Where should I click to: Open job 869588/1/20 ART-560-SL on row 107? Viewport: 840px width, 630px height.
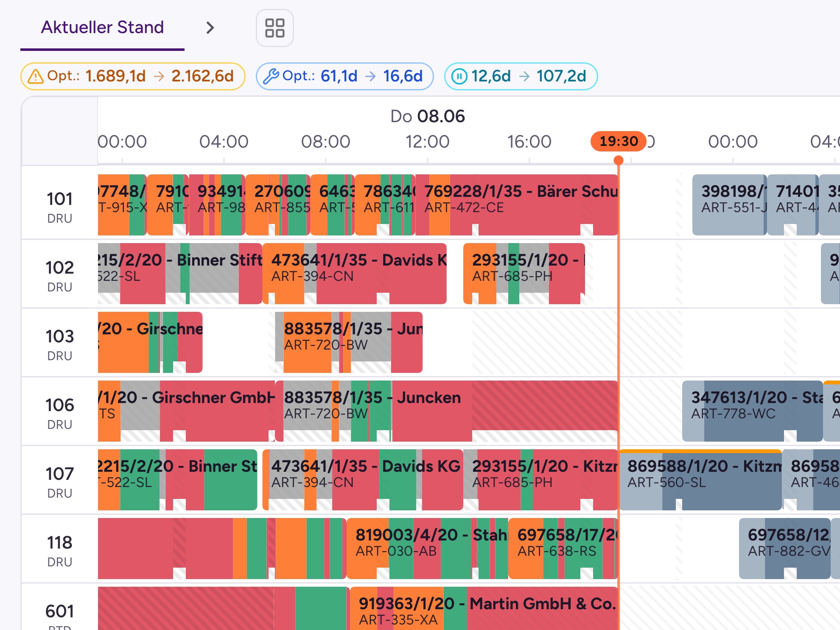click(x=700, y=479)
